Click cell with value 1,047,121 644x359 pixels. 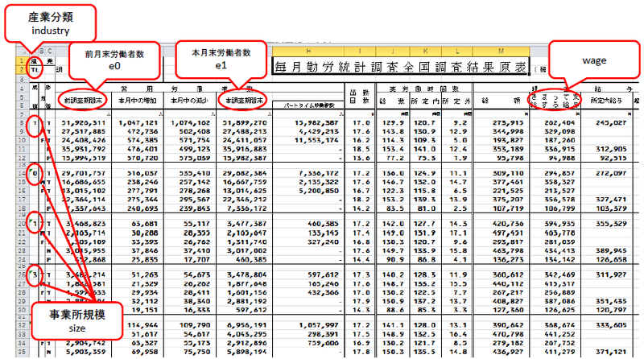click(138, 123)
